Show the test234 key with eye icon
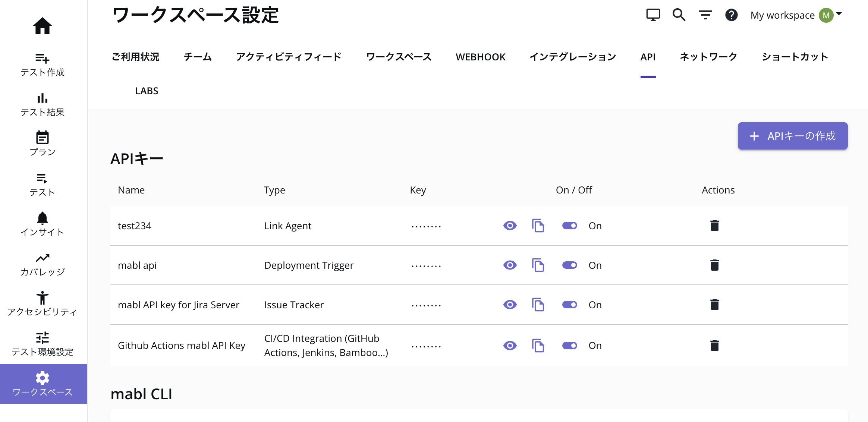The width and height of the screenshot is (868, 422). tap(510, 226)
